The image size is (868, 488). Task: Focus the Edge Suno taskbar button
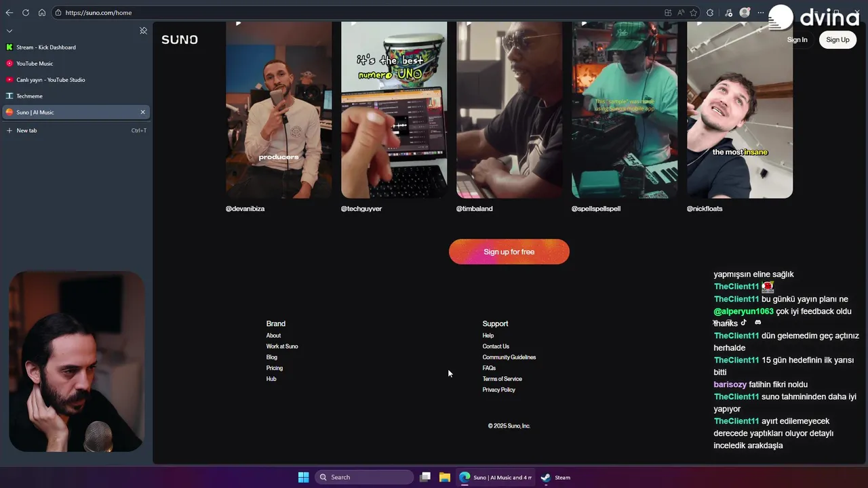496,477
